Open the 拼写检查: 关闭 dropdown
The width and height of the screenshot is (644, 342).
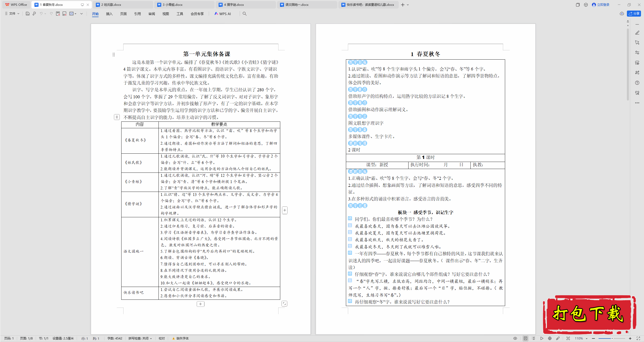pos(140,338)
